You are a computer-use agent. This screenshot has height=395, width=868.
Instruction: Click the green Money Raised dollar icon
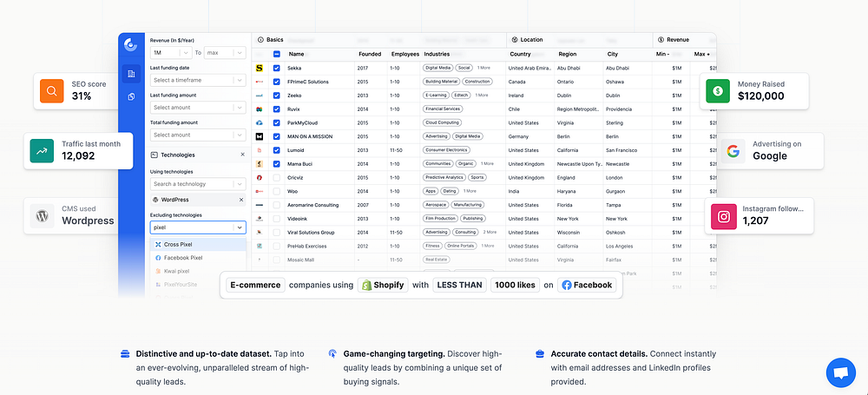718,91
